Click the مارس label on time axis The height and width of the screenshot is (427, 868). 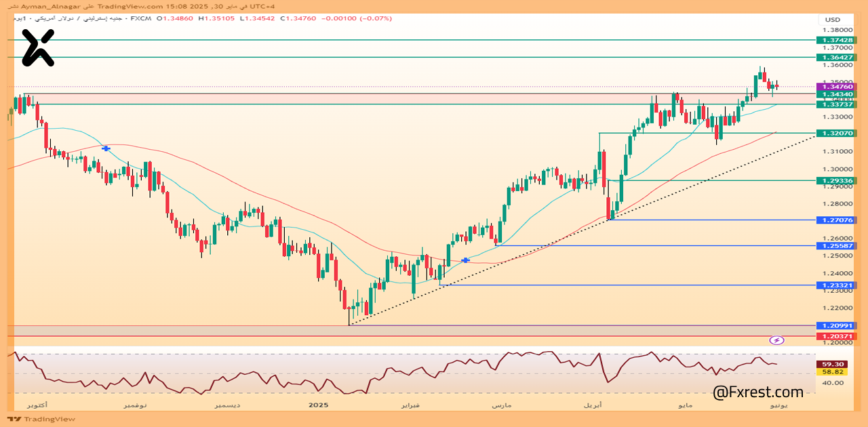[x=501, y=405]
